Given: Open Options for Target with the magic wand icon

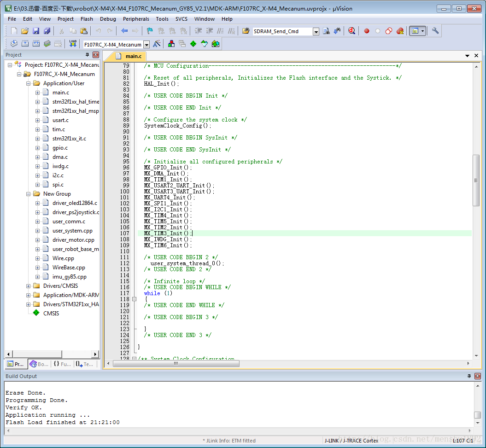Looking at the screenshot, I should pyautogui.click(x=157, y=44).
